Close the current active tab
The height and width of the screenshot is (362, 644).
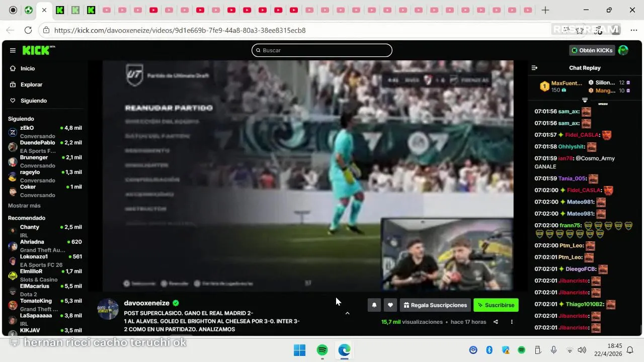point(44,10)
